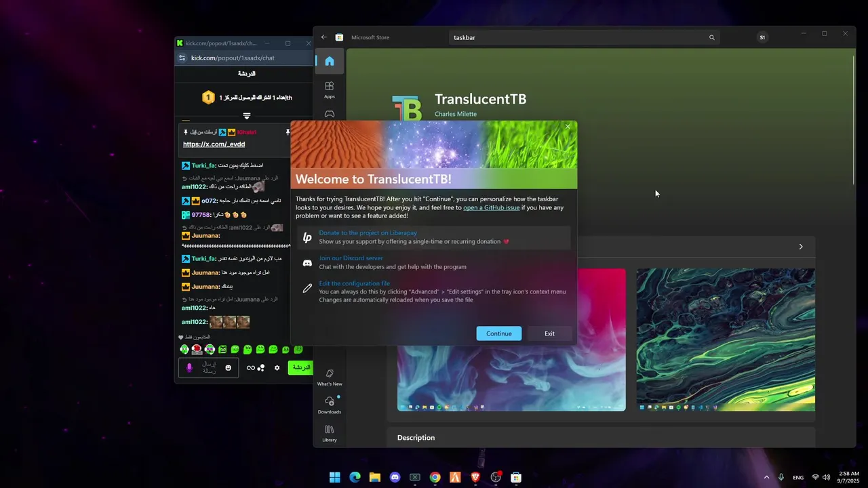The image size is (868, 488).
Task: Open the green abstract screenshot thumbnail
Action: click(x=726, y=340)
